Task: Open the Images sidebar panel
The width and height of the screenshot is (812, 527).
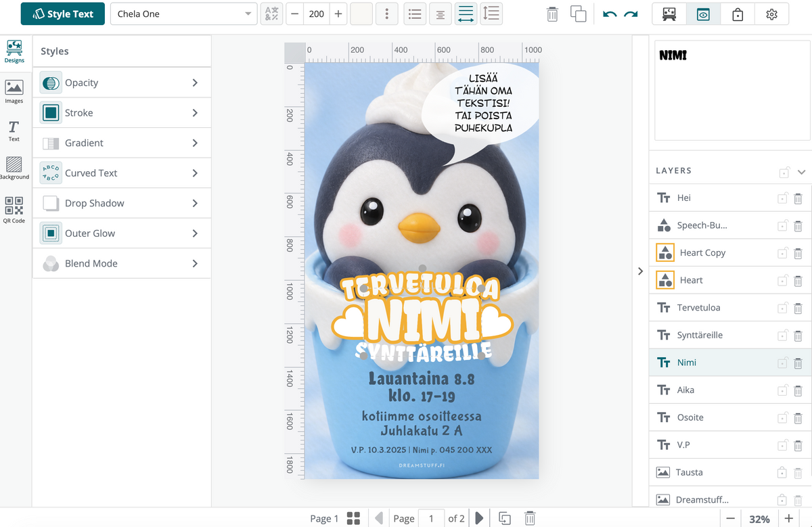Action: pyautogui.click(x=14, y=92)
